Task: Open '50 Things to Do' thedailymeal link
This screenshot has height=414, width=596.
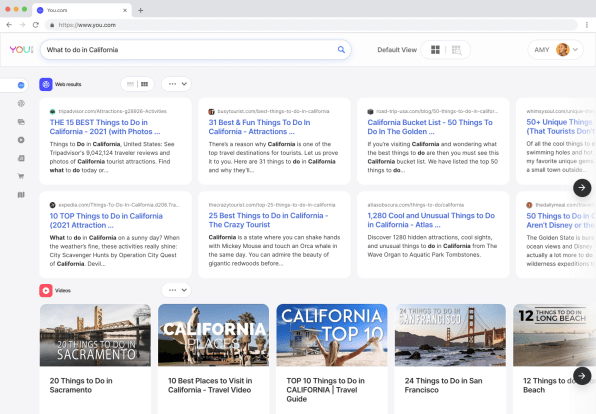Action: coord(560,220)
